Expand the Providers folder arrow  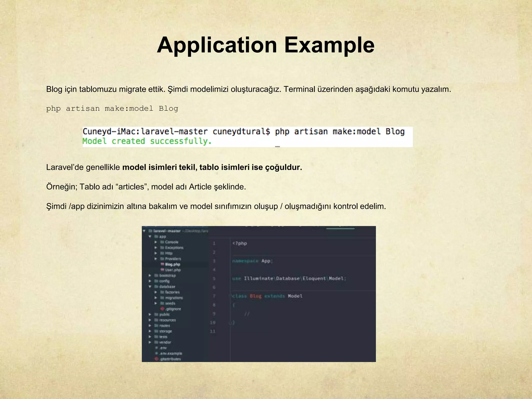pos(156,259)
